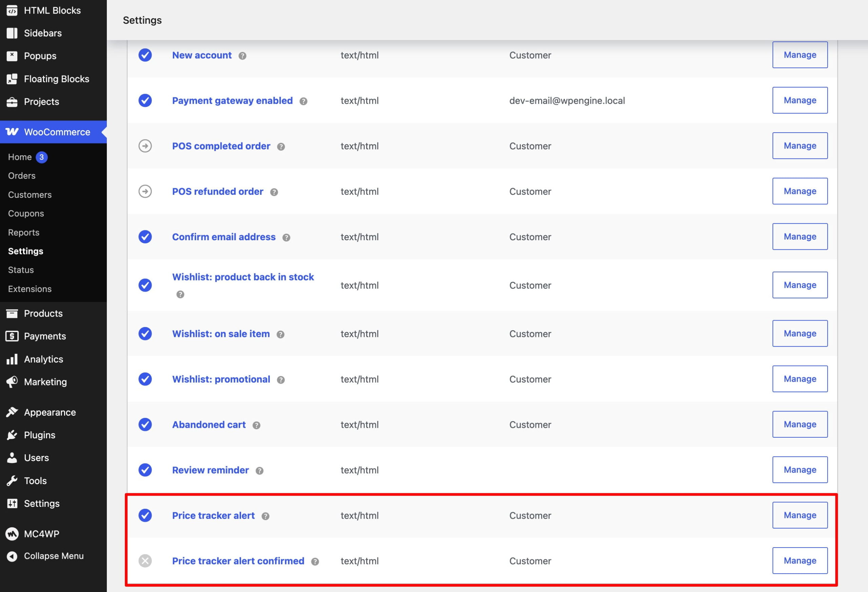Open Coupons submenu item
Viewport: 868px width, 592px height.
26,213
